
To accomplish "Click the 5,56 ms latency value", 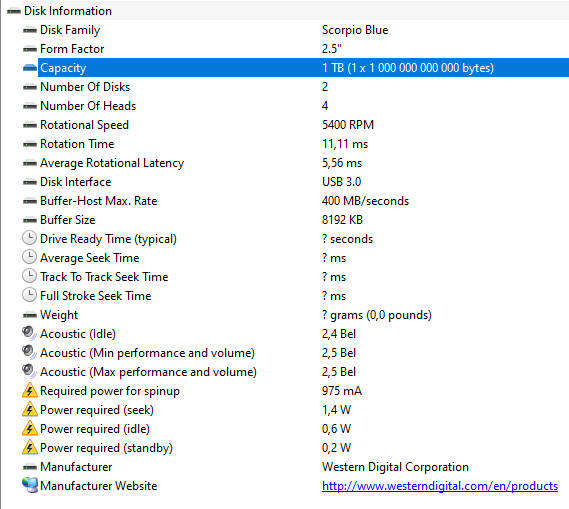I will click(x=342, y=163).
